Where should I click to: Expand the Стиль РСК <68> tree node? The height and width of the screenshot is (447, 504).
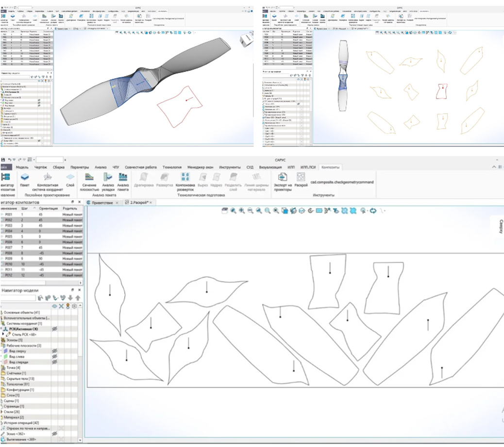(x=3, y=334)
